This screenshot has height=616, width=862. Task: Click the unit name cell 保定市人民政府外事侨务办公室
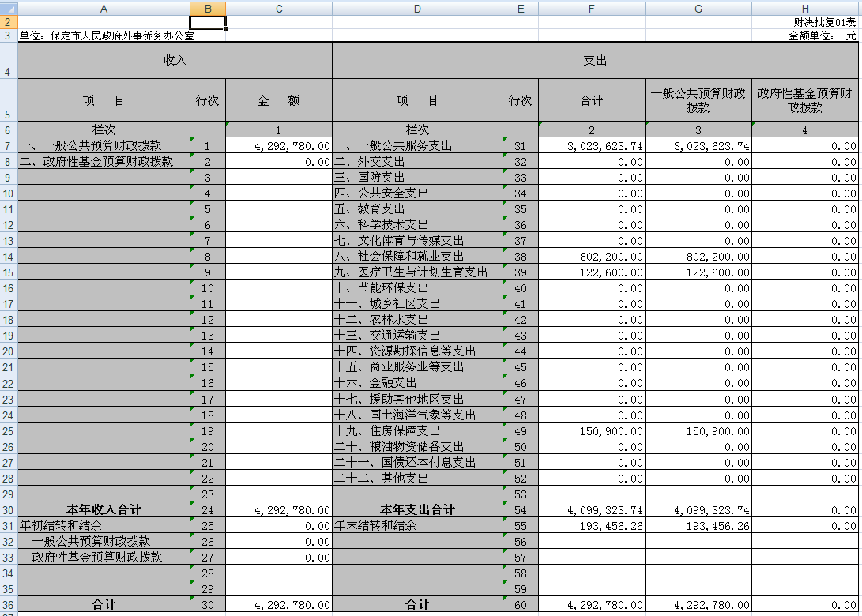pos(104,36)
